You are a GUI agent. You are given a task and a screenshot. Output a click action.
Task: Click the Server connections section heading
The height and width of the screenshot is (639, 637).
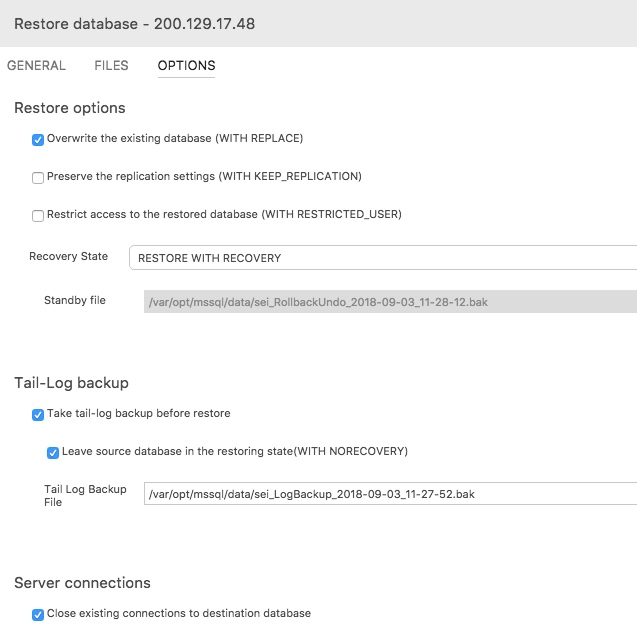click(x=82, y=583)
